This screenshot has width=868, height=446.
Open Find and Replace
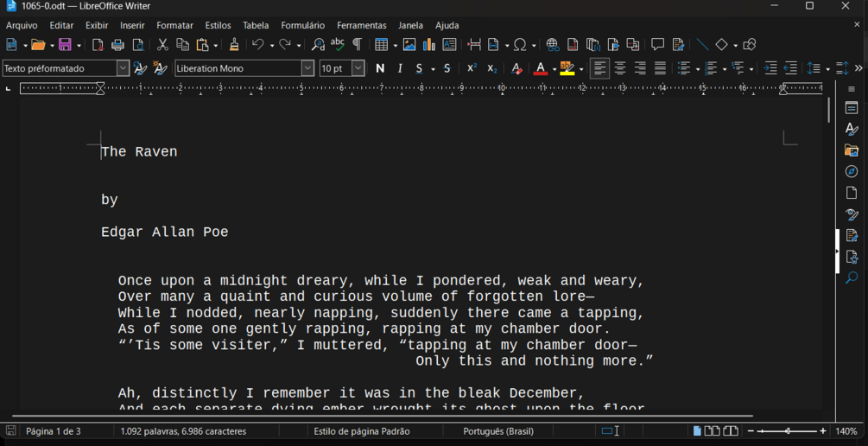click(x=318, y=45)
